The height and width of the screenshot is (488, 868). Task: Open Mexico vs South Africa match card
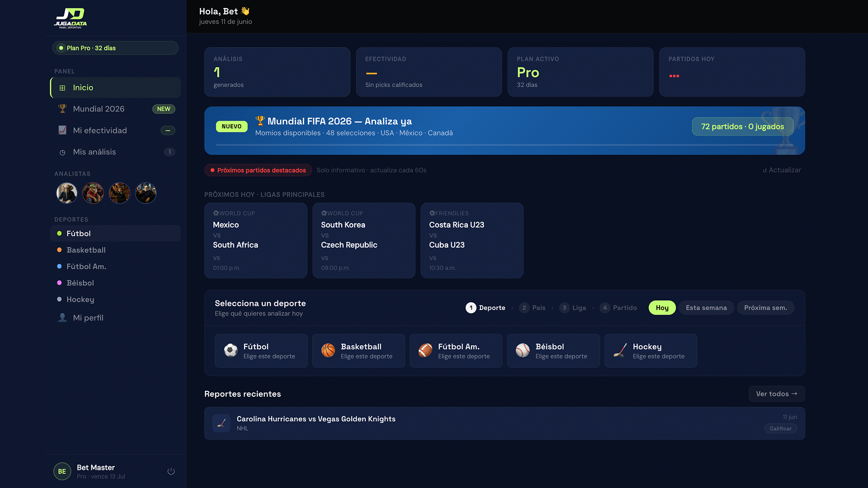pos(256,240)
